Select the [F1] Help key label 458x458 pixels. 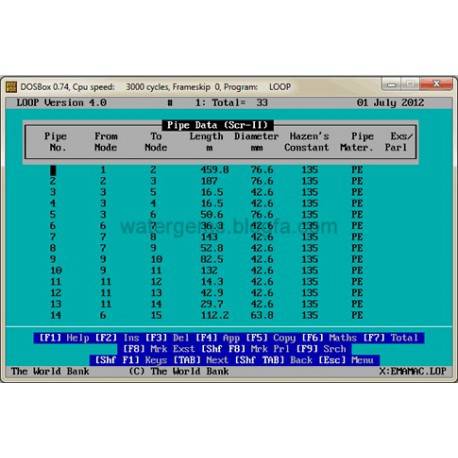click(64, 338)
